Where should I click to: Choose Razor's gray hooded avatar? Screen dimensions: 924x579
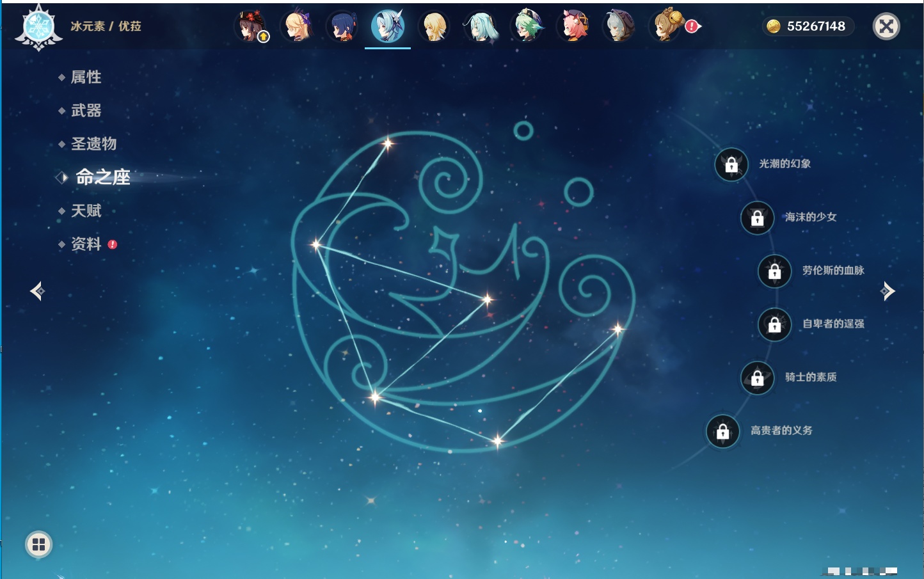coord(619,27)
